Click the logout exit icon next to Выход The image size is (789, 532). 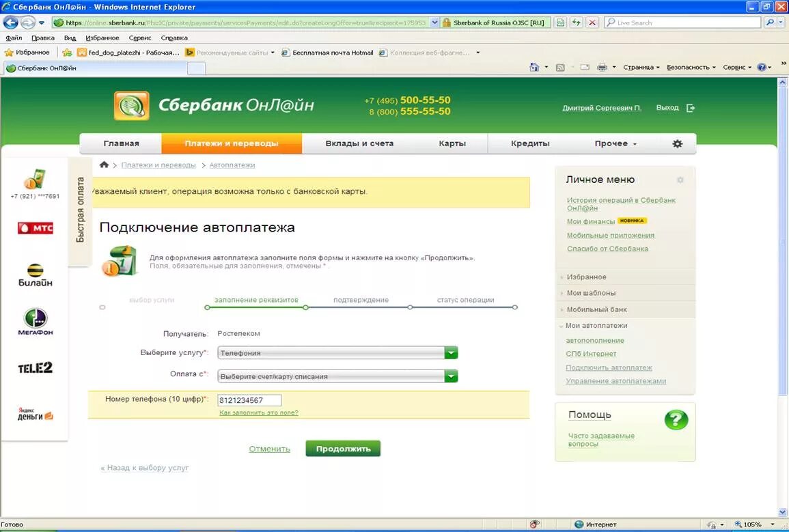tap(691, 108)
